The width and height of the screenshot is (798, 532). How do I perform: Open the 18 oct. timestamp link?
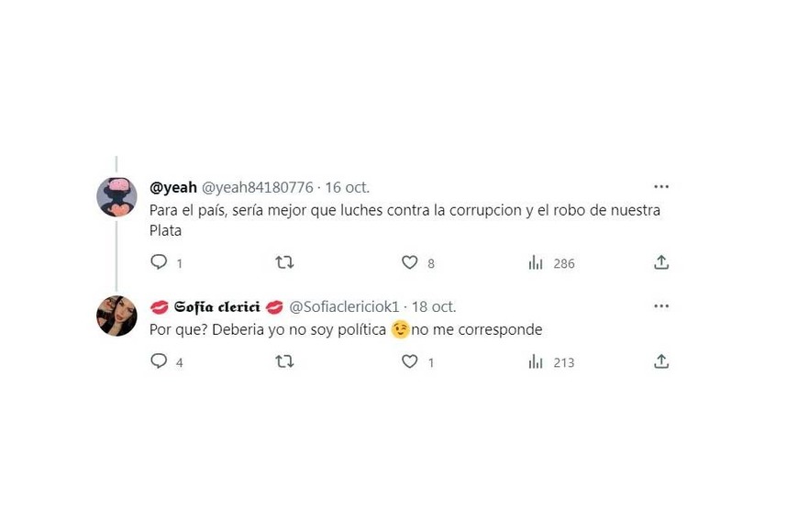433,306
